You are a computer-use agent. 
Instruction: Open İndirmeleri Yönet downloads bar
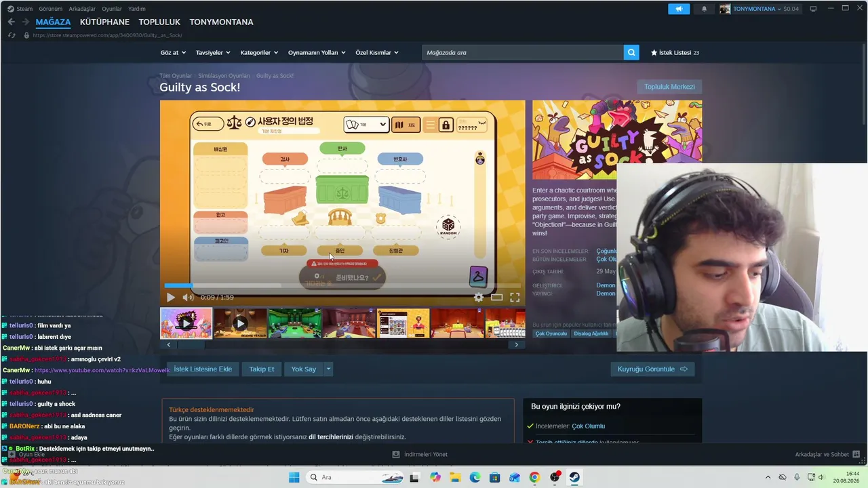coord(420,454)
